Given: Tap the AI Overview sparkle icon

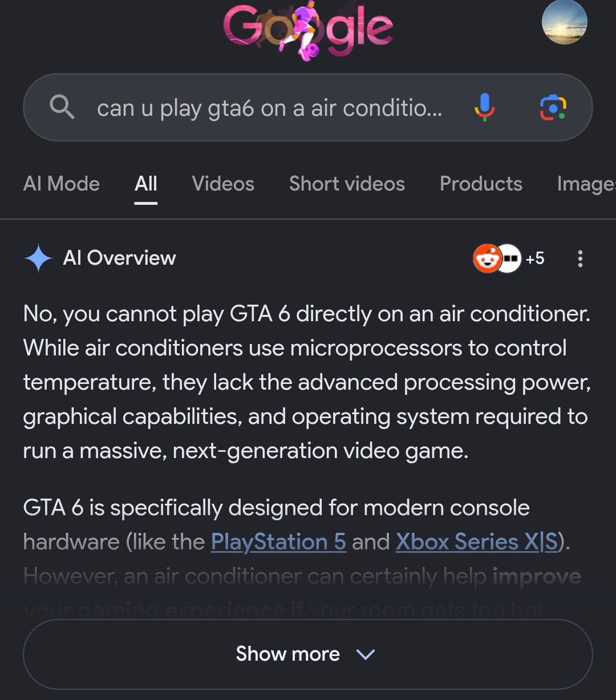Looking at the screenshot, I should [39, 258].
